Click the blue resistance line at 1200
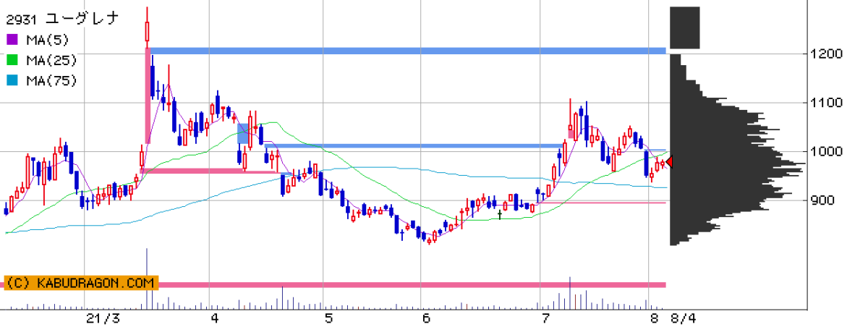Screen dimensions: 868x327 (407, 51)
